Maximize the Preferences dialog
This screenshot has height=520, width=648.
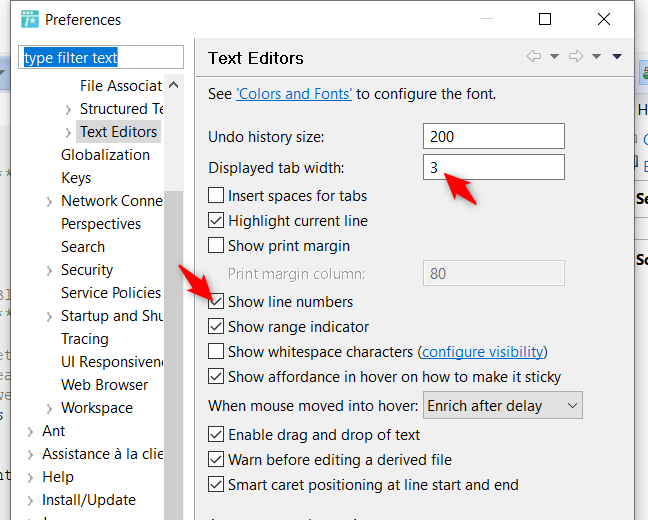[545, 19]
